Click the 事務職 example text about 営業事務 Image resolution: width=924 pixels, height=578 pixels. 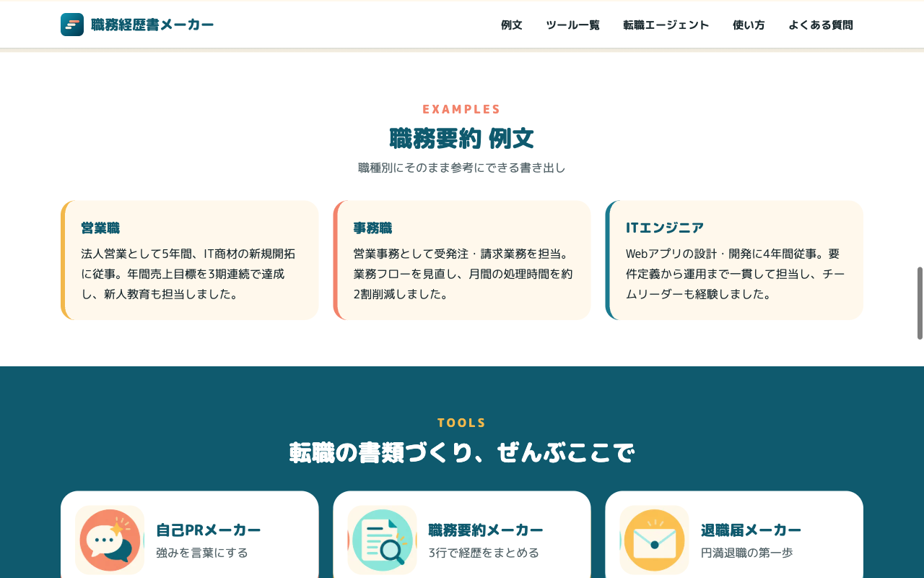[x=463, y=275]
